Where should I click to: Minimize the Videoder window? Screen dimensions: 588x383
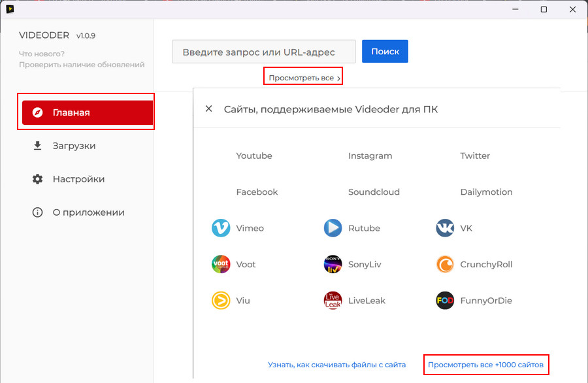tap(515, 9)
